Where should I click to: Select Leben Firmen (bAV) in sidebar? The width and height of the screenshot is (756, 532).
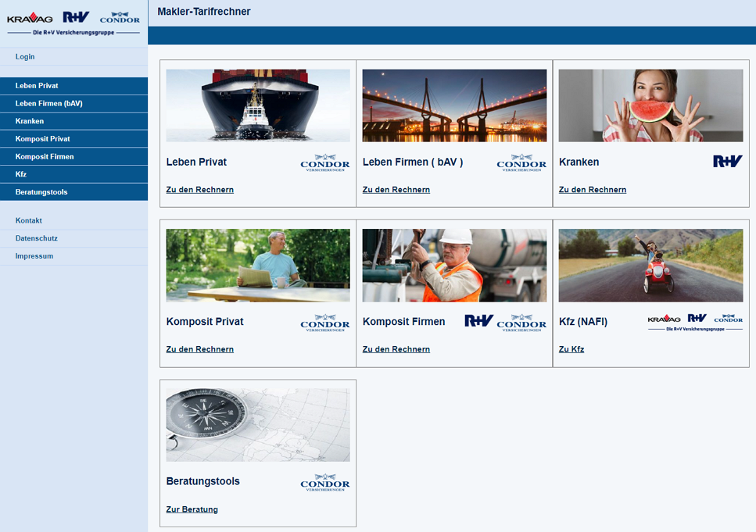click(48, 104)
